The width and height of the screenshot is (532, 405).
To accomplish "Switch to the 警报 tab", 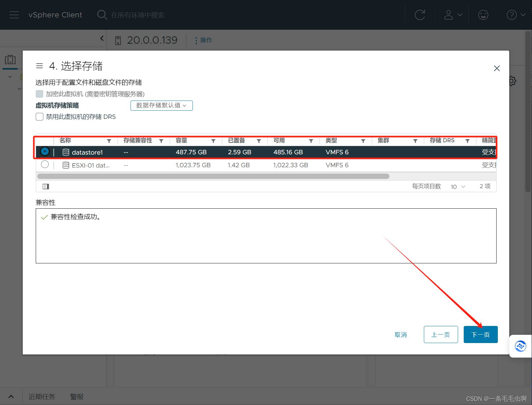I will pyautogui.click(x=77, y=396).
